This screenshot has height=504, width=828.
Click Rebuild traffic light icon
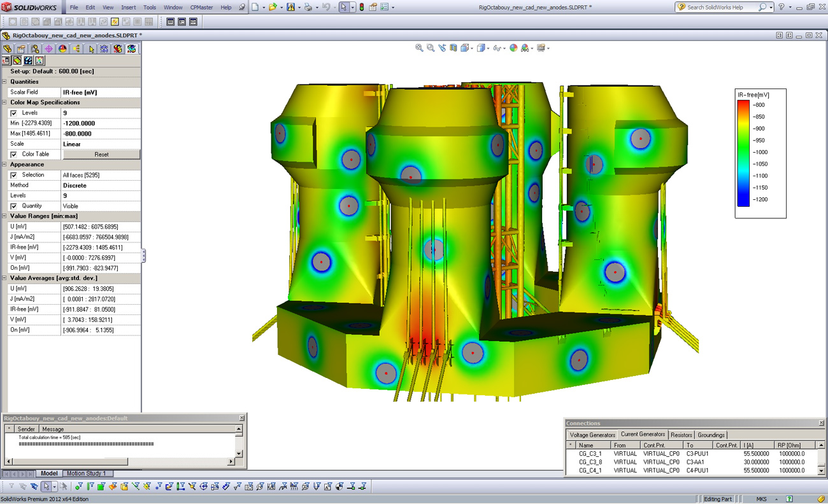(x=362, y=7)
